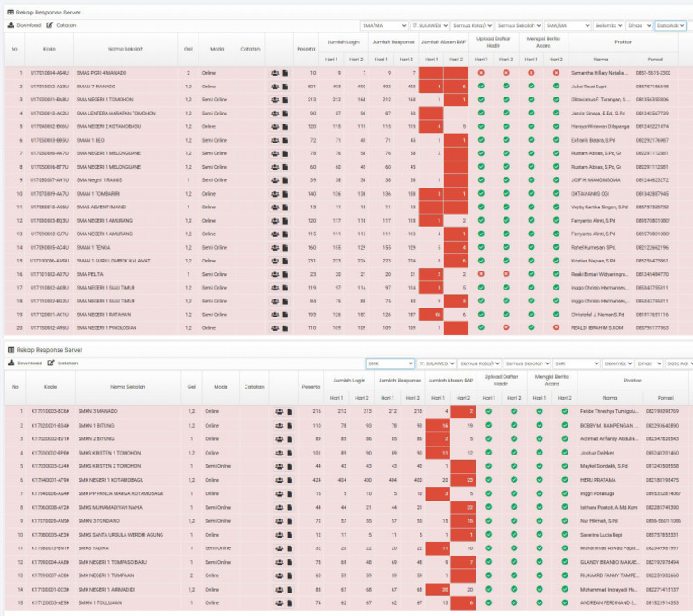Click participants icon for SMAS PGRI 4 MANADO

pyautogui.click(x=274, y=73)
